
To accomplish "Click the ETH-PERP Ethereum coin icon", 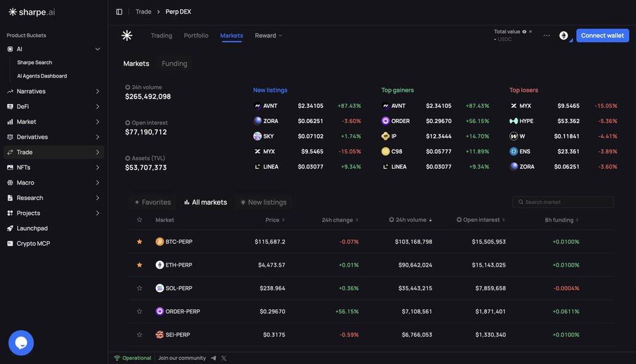I will (x=160, y=265).
